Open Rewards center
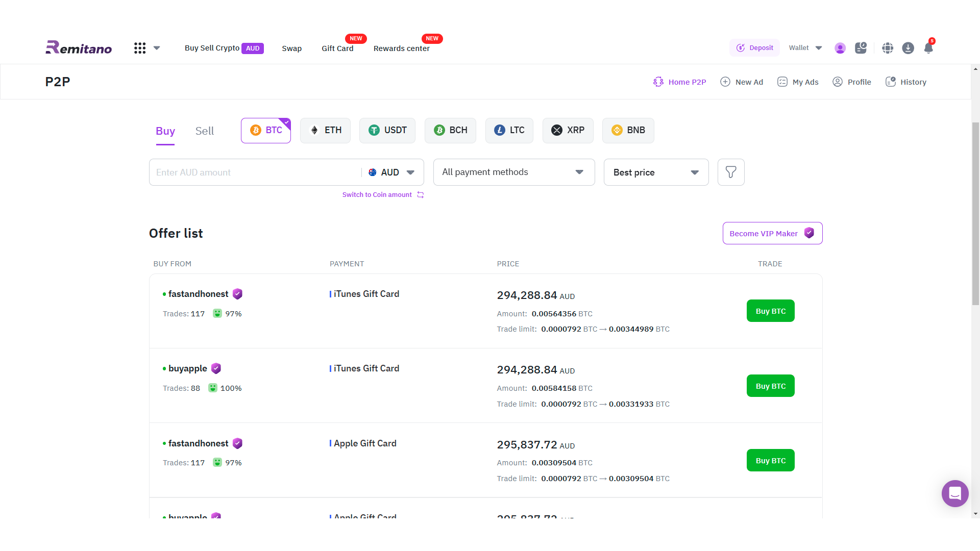980x551 pixels. 402,48
